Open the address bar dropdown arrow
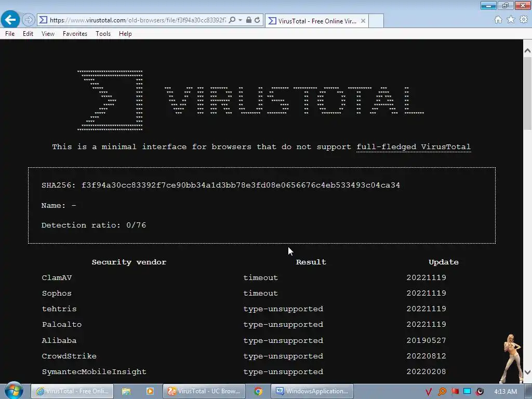The width and height of the screenshot is (532, 399). point(240,20)
